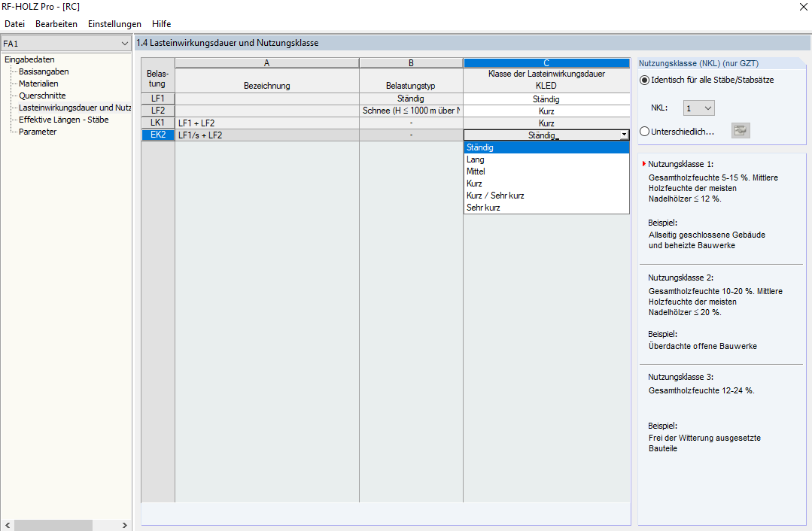
Task: Click the 'Nutzungsklasse 2:' info heading
Action: pos(680,278)
